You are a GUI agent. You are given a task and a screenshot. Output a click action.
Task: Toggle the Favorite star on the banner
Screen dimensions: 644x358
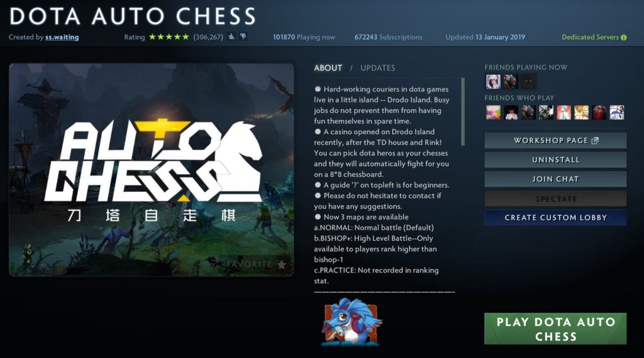tap(282, 264)
